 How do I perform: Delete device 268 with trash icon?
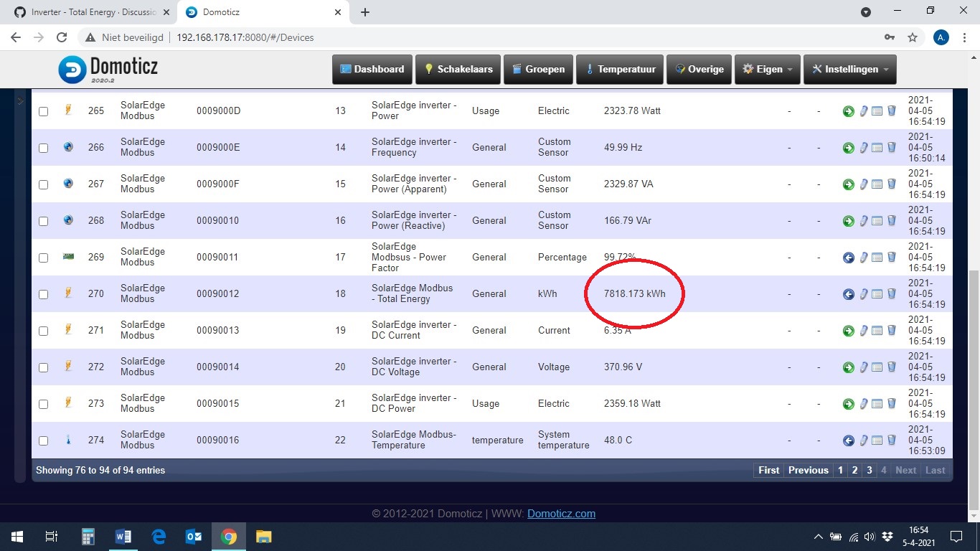[892, 221]
